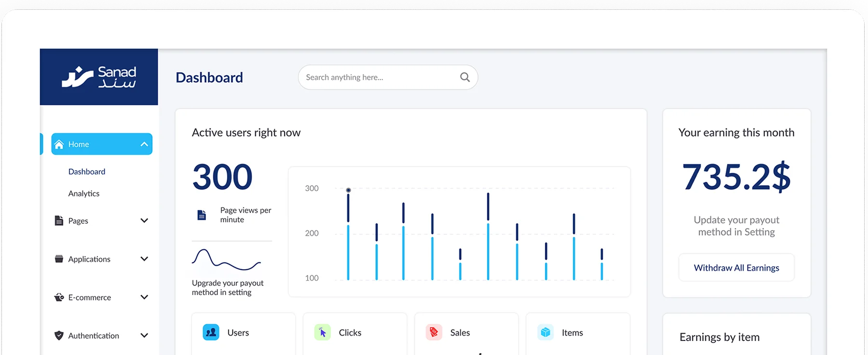The image size is (868, 355).
Task: Click the Pages document icon
Action: [x=59, y=220]
